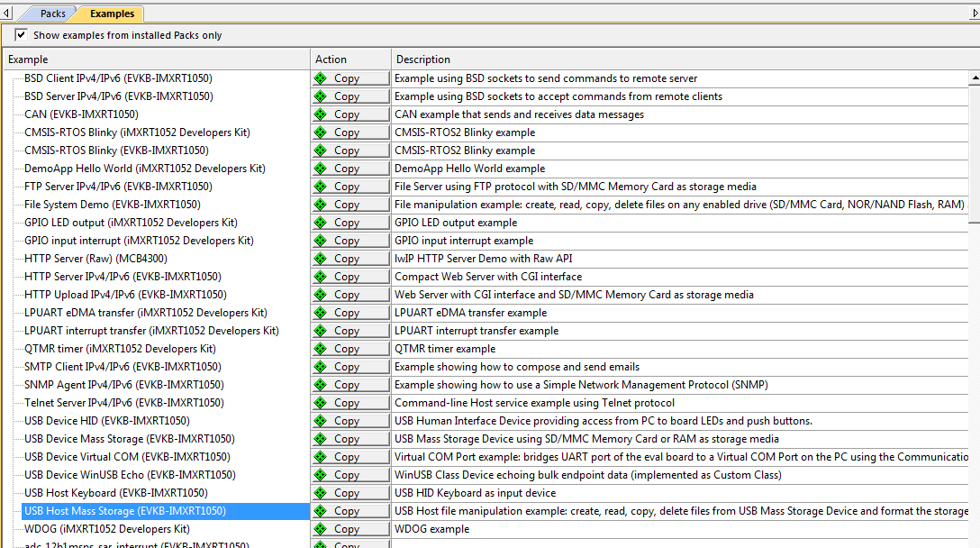Select the Examples tab
This screenshot has width=980, height=548.
coord(112,14)
